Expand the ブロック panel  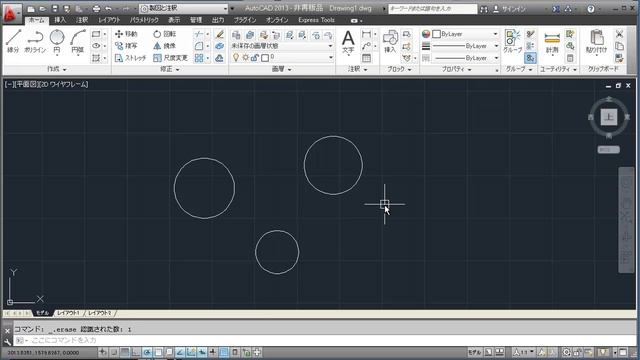coord(399,69)
